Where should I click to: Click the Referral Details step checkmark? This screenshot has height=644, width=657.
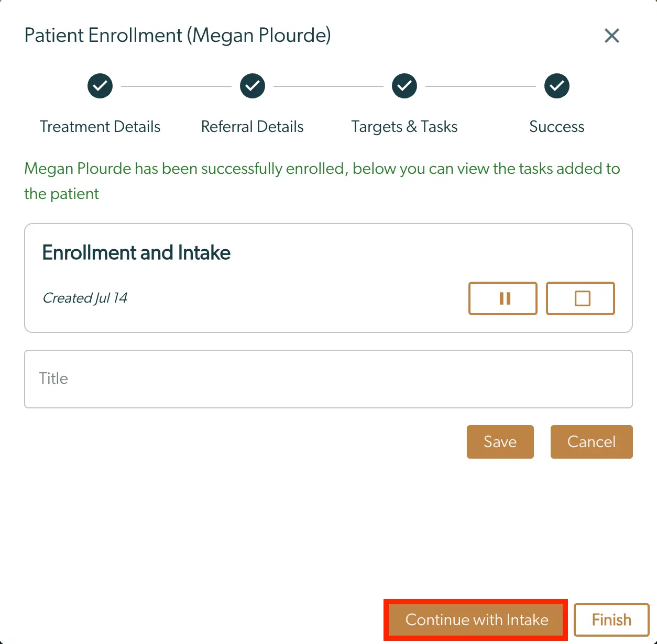pos(252,86)
